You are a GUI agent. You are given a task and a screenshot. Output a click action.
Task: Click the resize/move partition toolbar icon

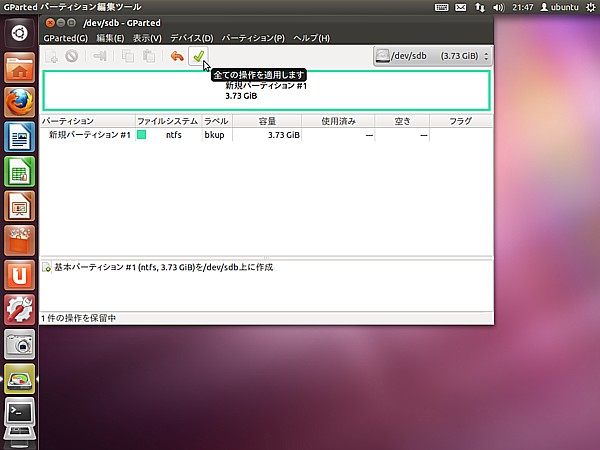[x=99, y=56]
